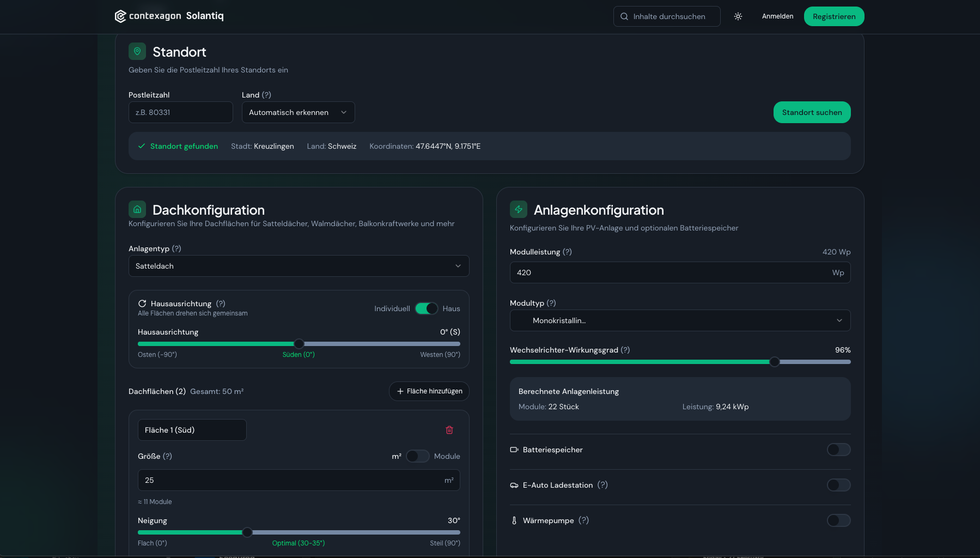Select Anmelden in the top bar

777,16
